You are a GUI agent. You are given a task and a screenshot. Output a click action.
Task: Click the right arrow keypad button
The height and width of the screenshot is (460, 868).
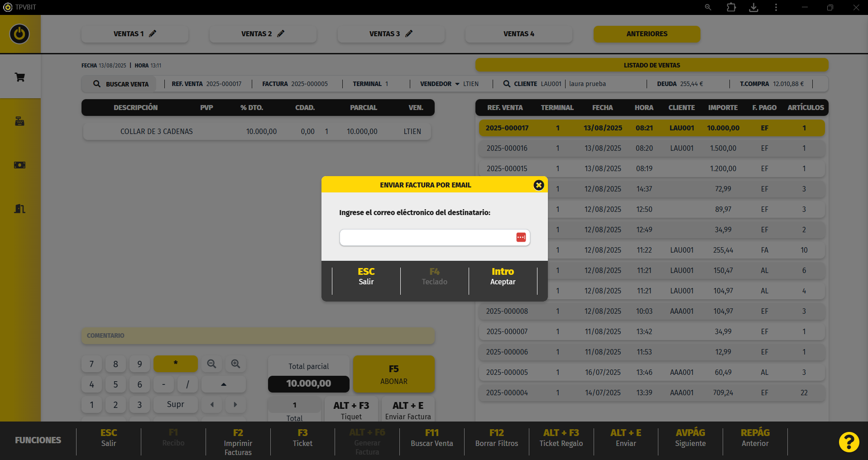(235, 405)
